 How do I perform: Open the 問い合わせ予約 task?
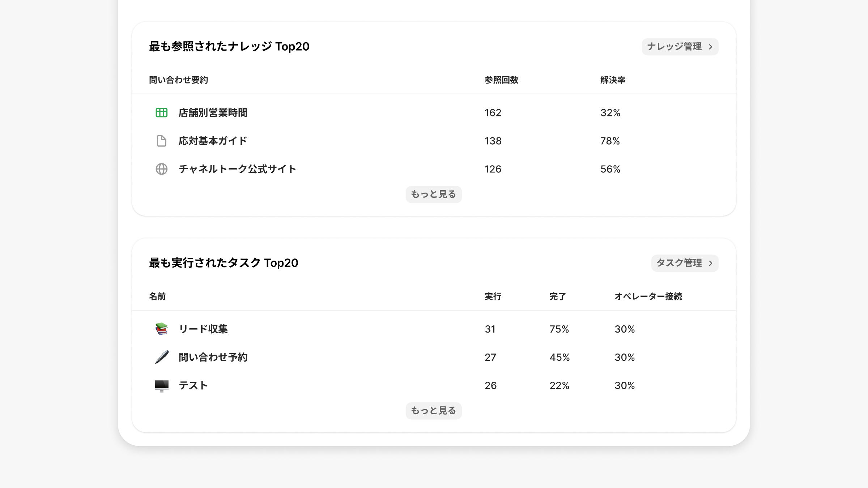coord(213,357)
